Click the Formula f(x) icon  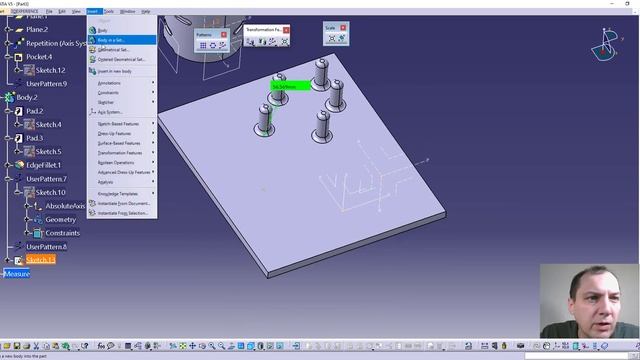pyautogui.click(x=101, y=346)
